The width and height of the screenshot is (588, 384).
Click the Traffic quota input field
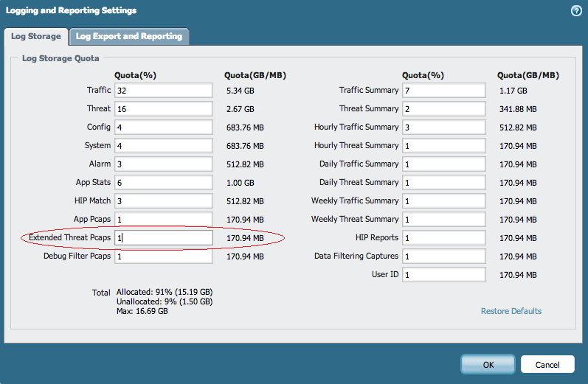click(163, 90)
